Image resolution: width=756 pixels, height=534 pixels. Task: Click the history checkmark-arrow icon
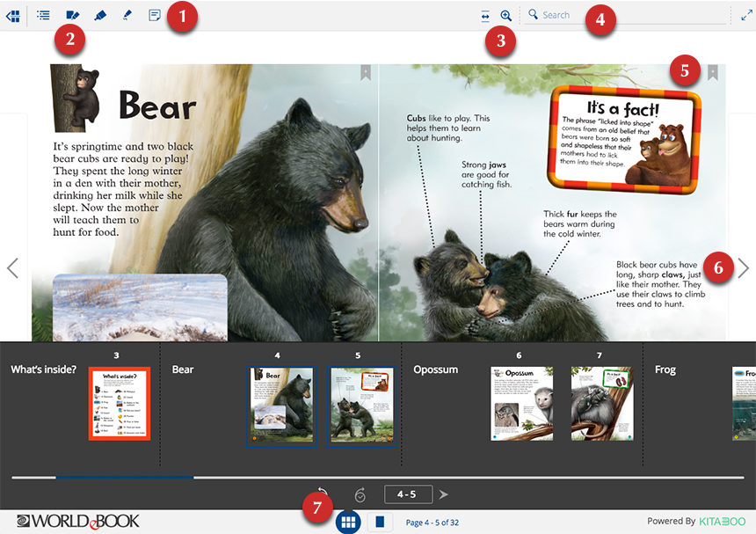point(360,494)
